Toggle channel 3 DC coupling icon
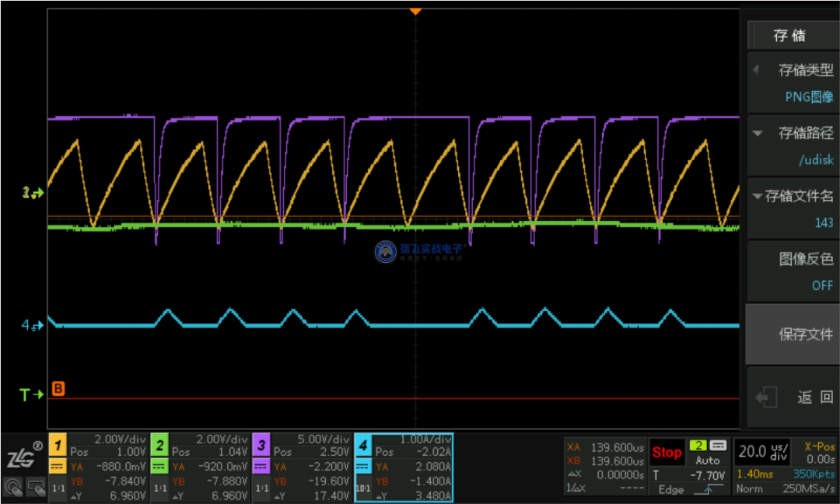The image size is (840, 504). tap(261, 467)
